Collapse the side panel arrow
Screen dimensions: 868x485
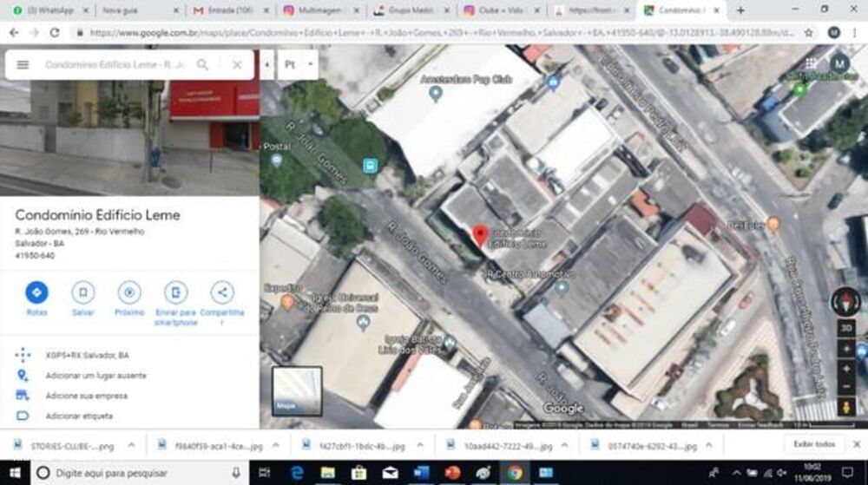(x=266, y=65)
